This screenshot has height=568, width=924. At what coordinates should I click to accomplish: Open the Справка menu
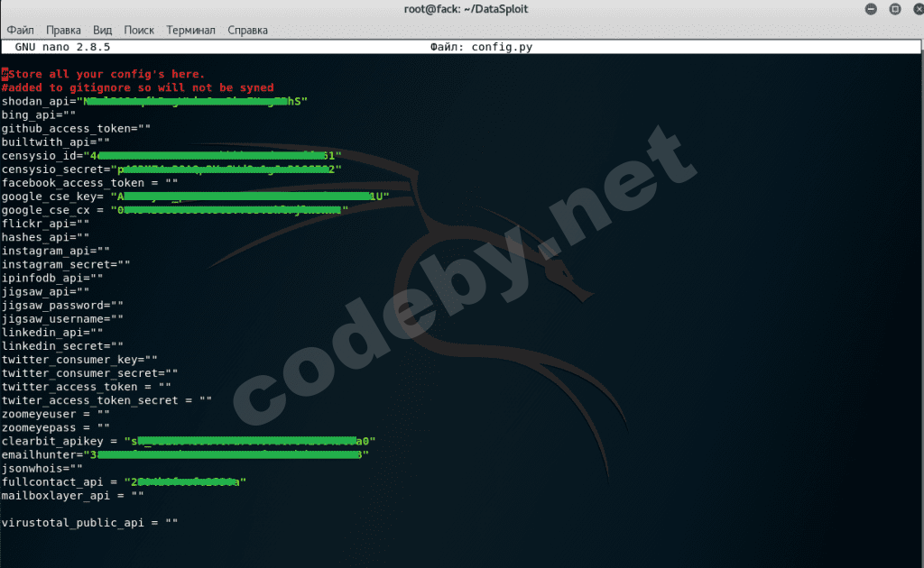coord(247,30)
